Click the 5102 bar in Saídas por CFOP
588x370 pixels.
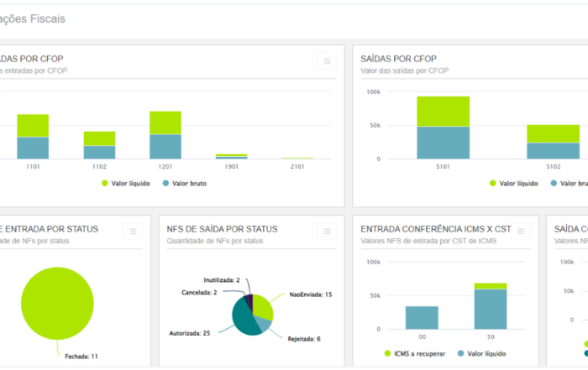click(553, 143)
